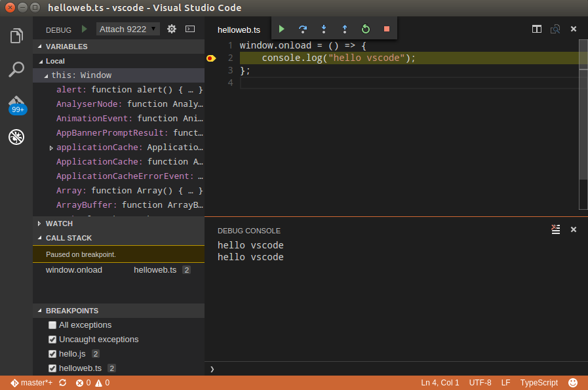Select window.onload call stack frame

pyautogui.click(x=74, y=270)
